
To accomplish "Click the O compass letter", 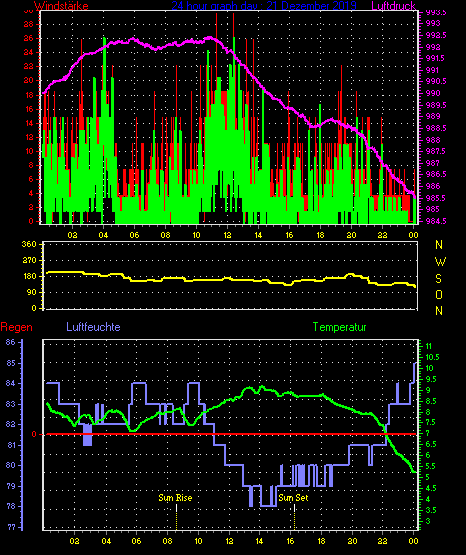I will [x=439, y=294].
